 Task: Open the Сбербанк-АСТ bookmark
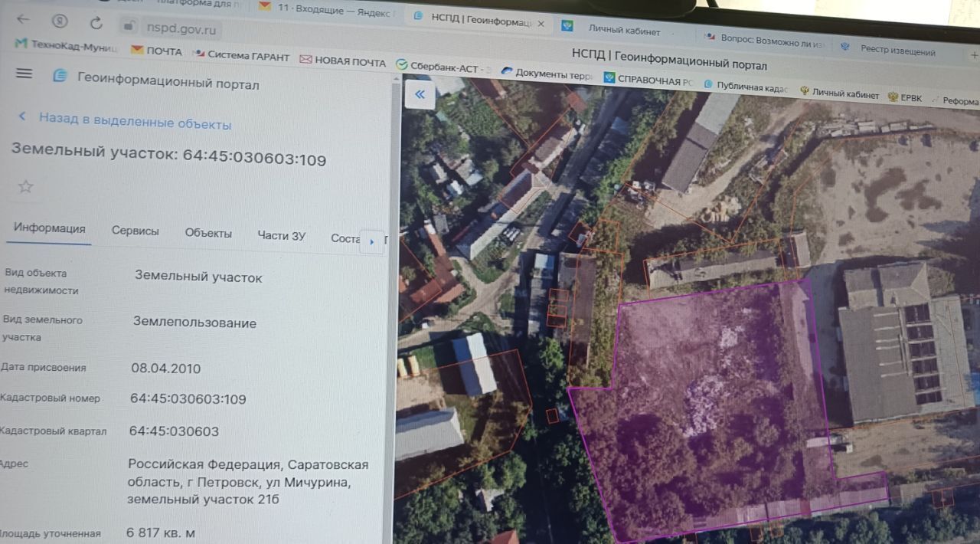(x=443, y=67)
